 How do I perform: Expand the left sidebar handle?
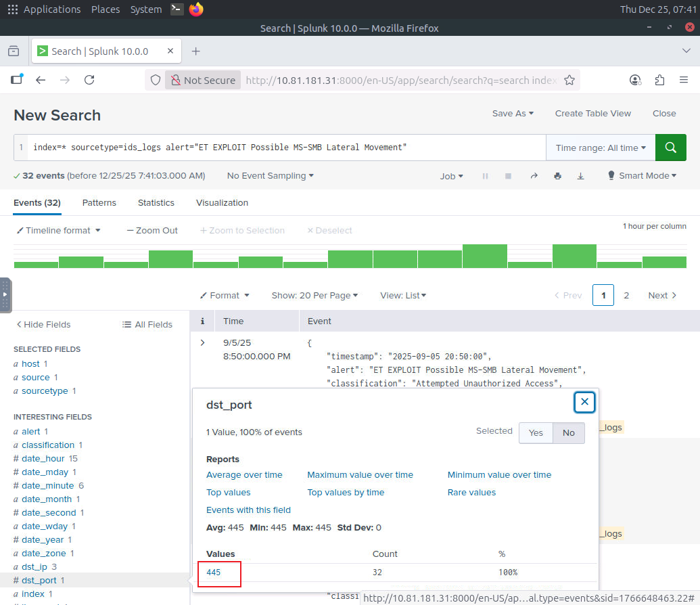click(5, 295)
